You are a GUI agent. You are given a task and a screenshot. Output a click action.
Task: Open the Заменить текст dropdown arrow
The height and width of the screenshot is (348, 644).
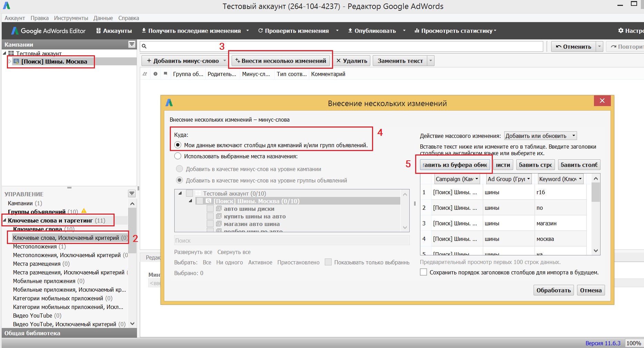click(x=430, y=61)
